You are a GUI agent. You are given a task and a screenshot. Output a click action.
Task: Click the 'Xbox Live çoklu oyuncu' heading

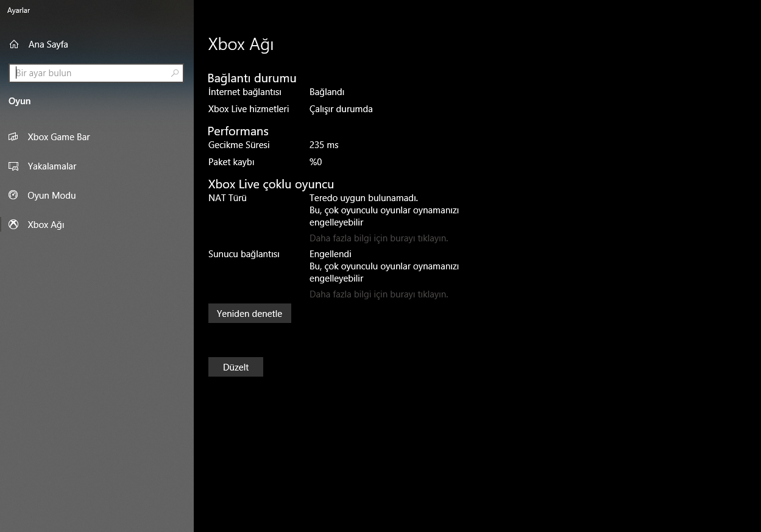click(x=271, y=184)
